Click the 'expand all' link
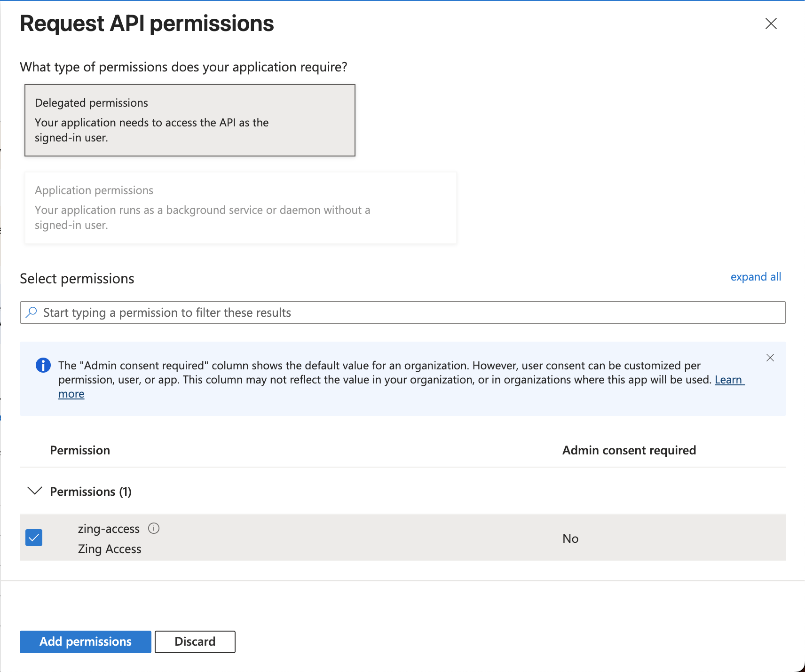805x672 pixels. pyautogui.click(x=755, y=277)
